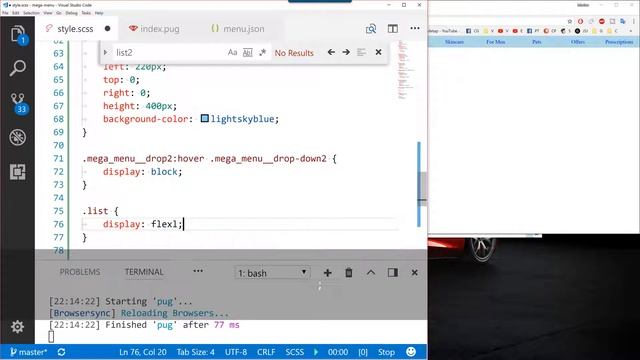Toggle Match Case in find widget
This screenshot has height=360, width=640.
pyautogui.click(x=232, y=52)
